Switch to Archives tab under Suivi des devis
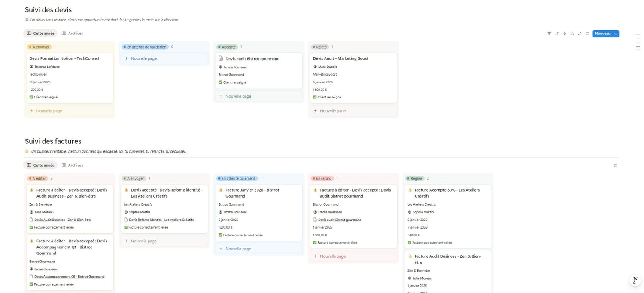The image size is (644, 293). (x=72, y=34)
